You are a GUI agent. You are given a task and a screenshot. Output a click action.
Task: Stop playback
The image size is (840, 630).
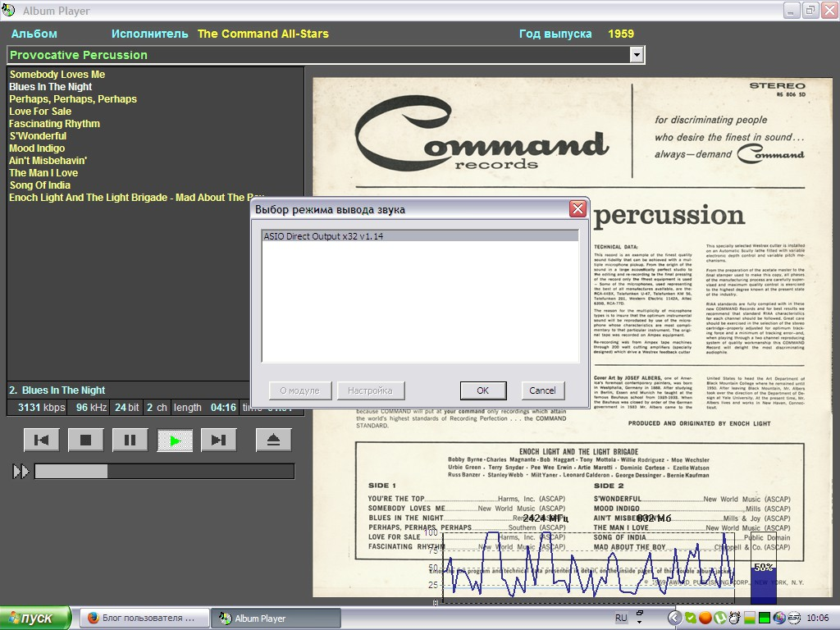click(85, 441)
